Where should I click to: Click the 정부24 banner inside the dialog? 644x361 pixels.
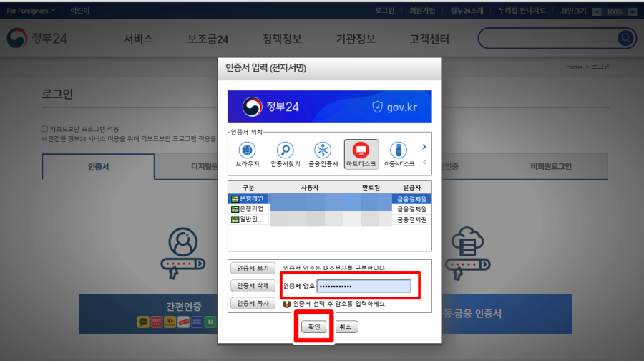[329, 107]
